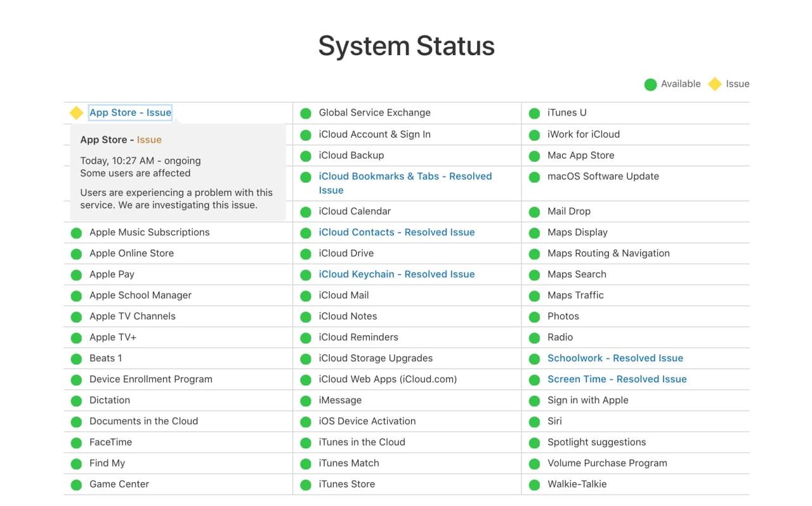Click the Apple Online Store entry
This screenshot has height=506, width=812.
(131, 254)
